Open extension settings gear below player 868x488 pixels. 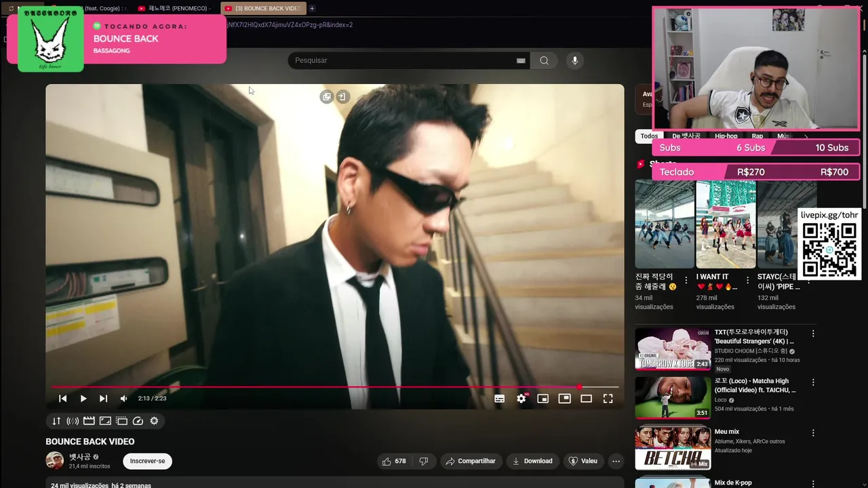coord(154,421)
